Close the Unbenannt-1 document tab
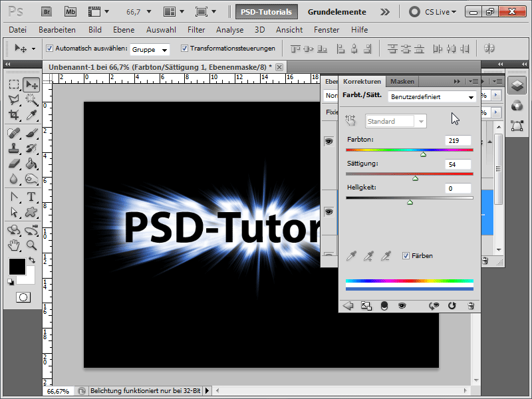This screenshot has height=399, width=532. click(x=279, y=67)
